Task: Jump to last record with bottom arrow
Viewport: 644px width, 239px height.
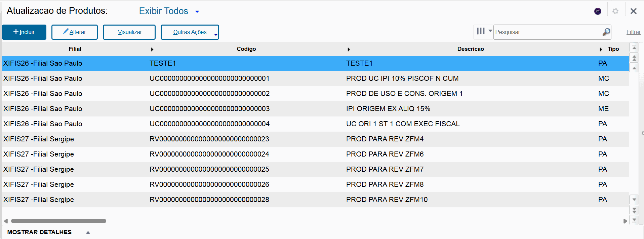Action: click(x=634, y=220)
